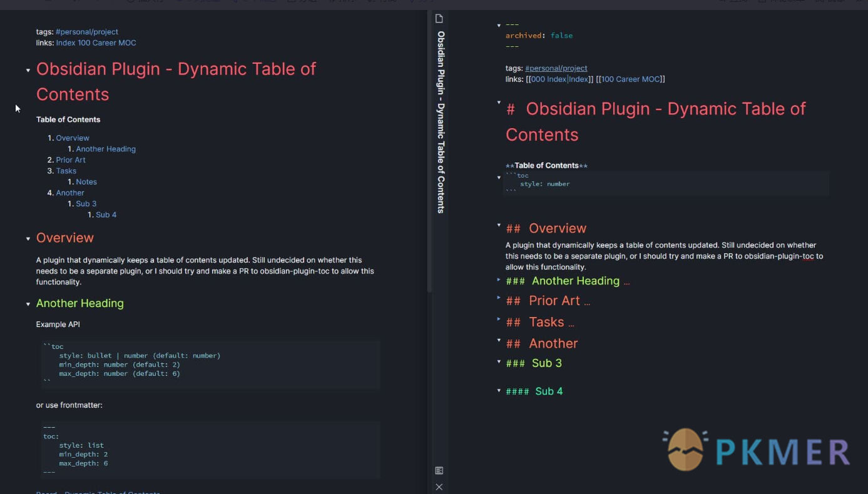Close the pane with the X icon

[x=439, y=486]
